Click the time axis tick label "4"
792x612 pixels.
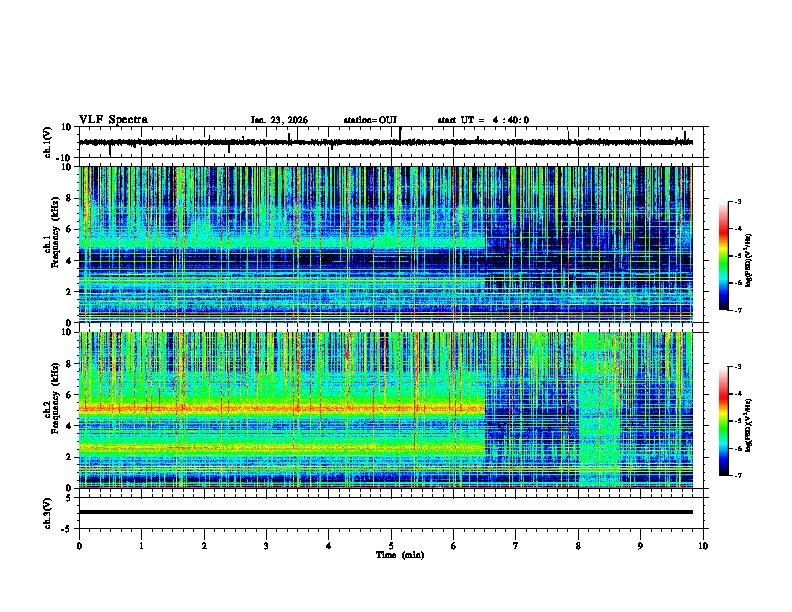(x=329, y=546)
